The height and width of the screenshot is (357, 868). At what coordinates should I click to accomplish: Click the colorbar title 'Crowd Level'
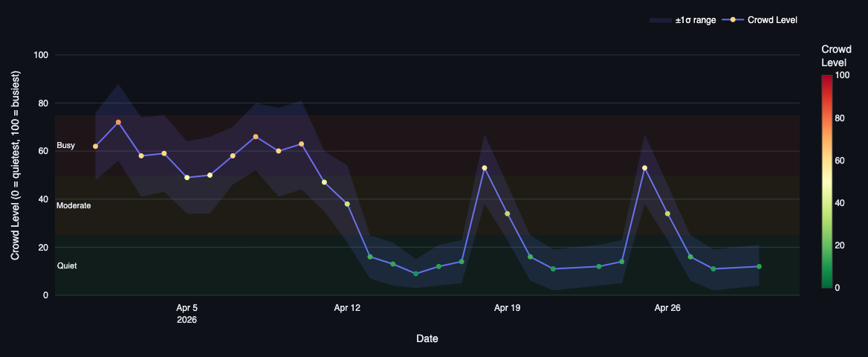coord(837,56)
